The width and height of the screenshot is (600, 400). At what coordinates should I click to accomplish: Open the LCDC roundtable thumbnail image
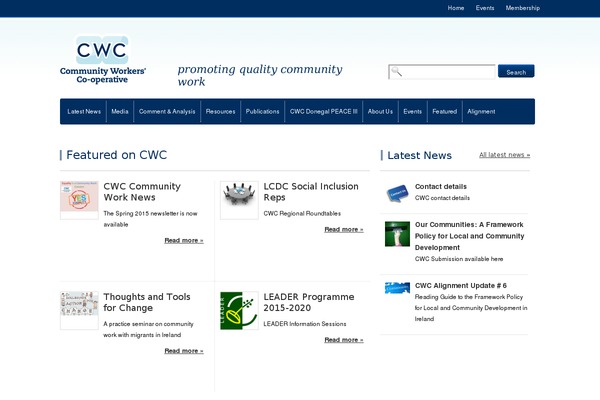coord(239,200)
